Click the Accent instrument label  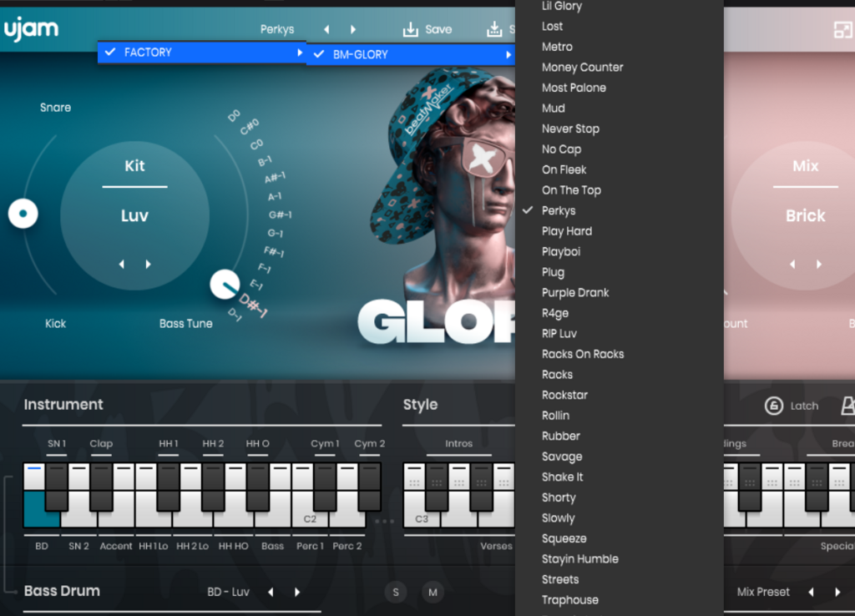[x=115, y=546]
